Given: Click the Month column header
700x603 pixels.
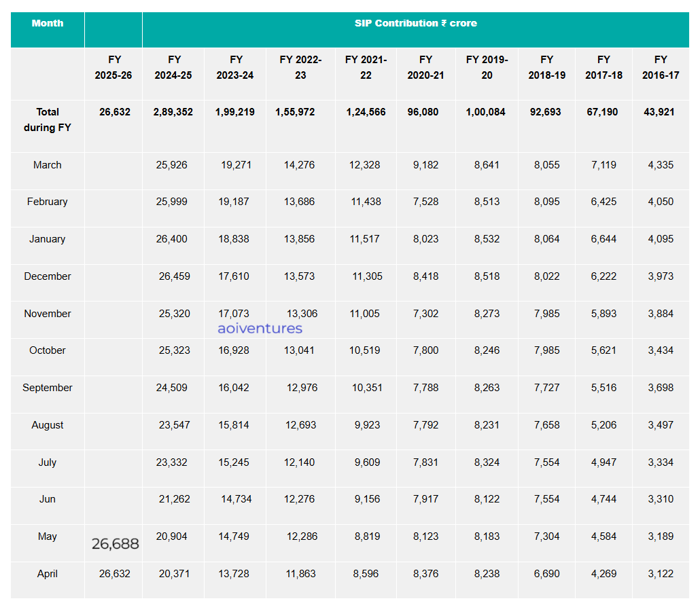Looking at the screenshot, I should coord(48,23).
